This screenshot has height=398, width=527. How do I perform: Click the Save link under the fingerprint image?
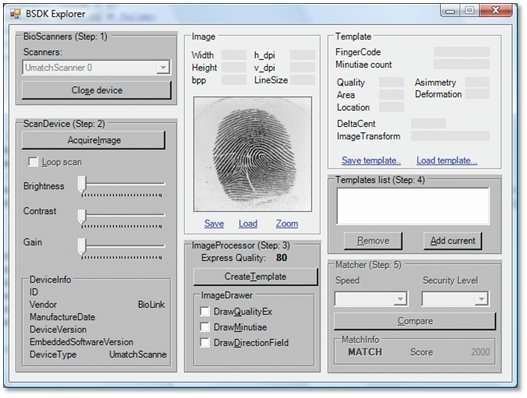click(214, 224)
